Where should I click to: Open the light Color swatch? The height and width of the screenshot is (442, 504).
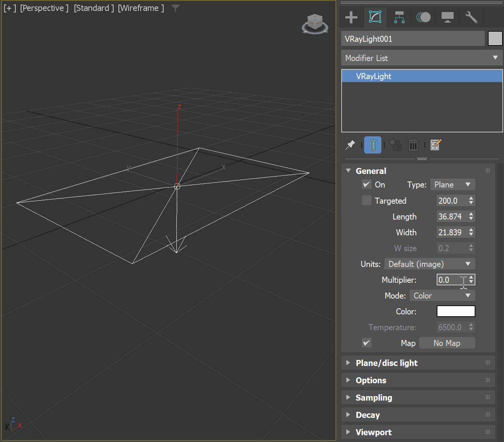coord(456,311)
